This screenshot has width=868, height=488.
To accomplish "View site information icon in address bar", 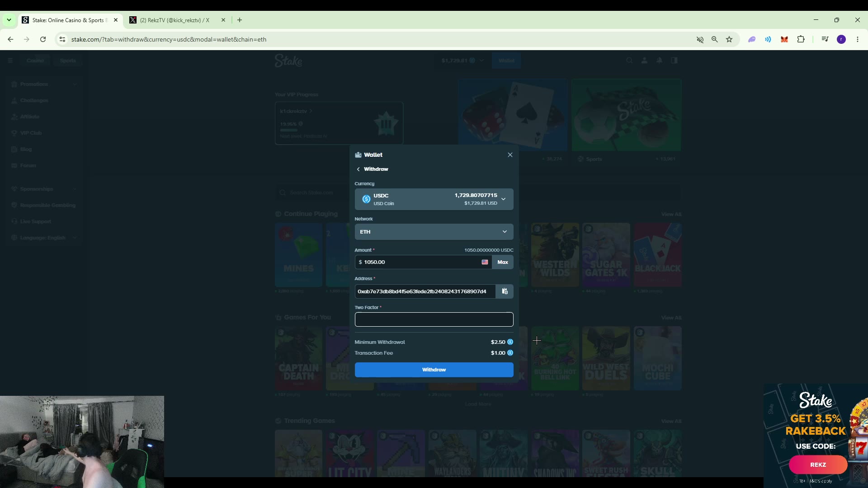I will pos(62,39).
